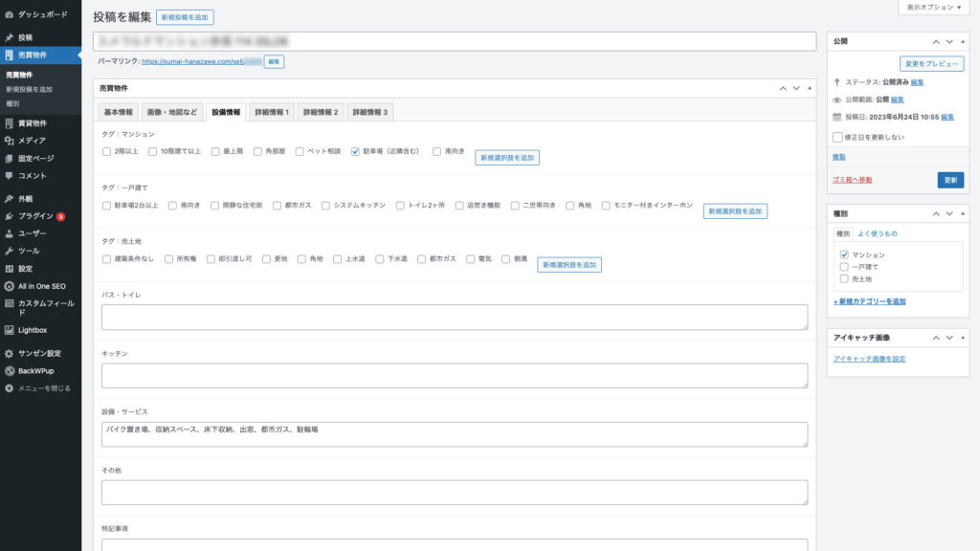Image resolution: width=980 pixels, height=551 pixels.
Task: Tick the モニター付きインターホン checkbox
Action: [x=606, y=205]
